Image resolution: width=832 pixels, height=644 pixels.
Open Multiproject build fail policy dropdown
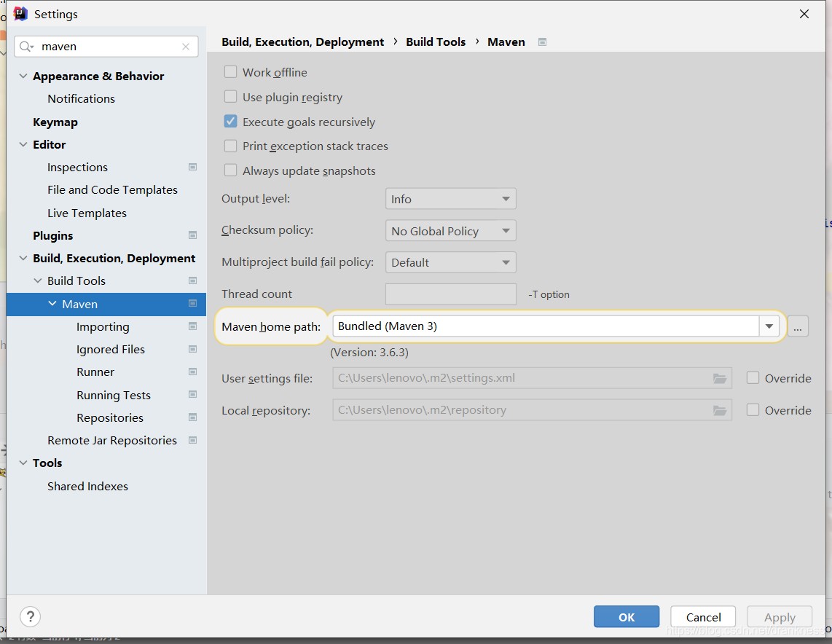pyautogui.click(x=450, y=262)
